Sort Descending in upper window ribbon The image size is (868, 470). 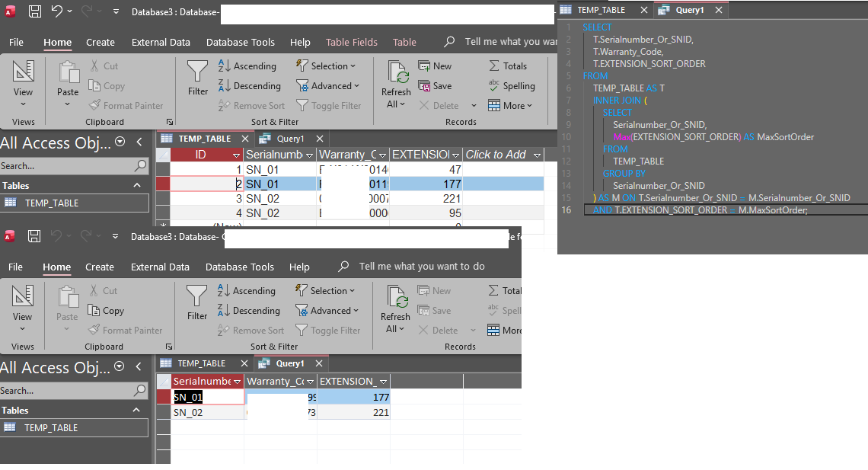tap(250, 86)
